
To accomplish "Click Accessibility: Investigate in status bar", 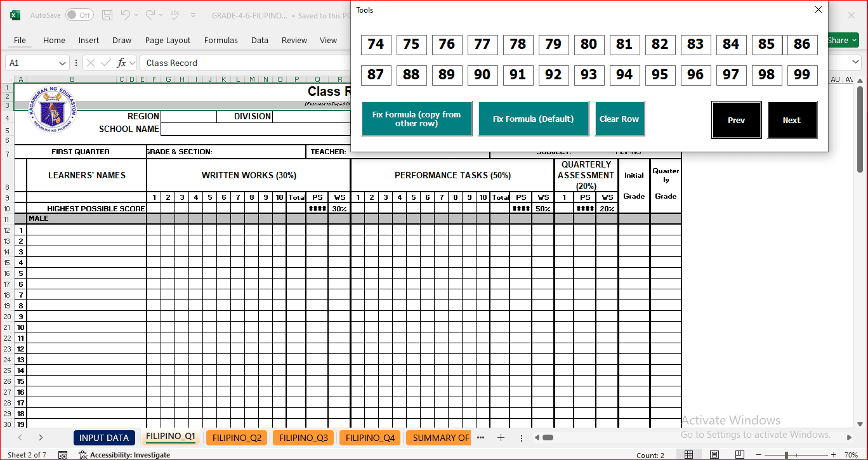I will coord(124,455).
